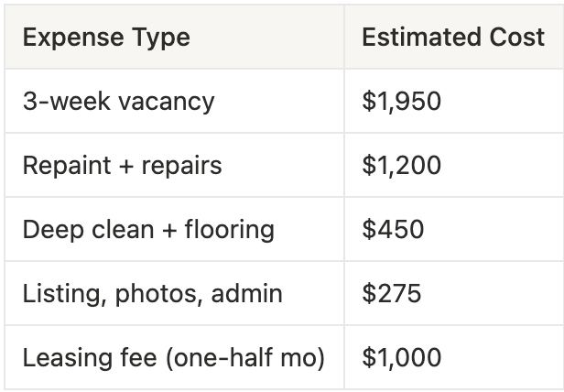Viewport: 564px width, 392px height.
Task: Select the Estimated Cost column header
Action: (453, 38)
